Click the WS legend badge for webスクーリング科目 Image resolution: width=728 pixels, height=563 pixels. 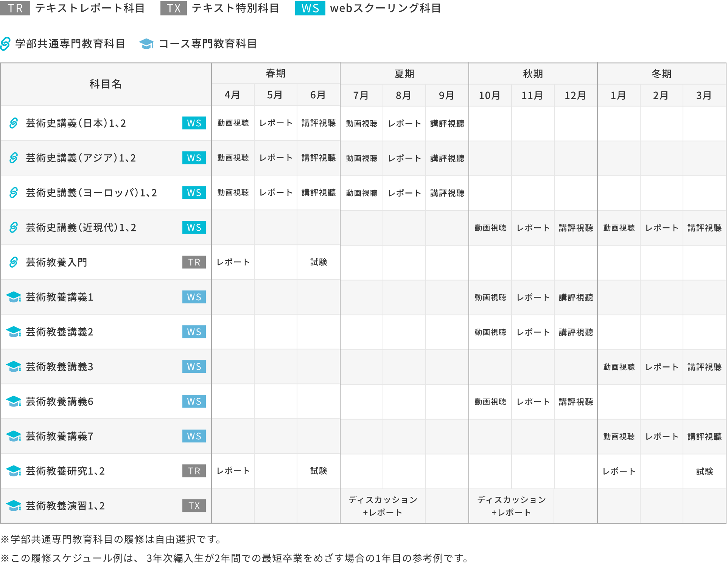310,8
